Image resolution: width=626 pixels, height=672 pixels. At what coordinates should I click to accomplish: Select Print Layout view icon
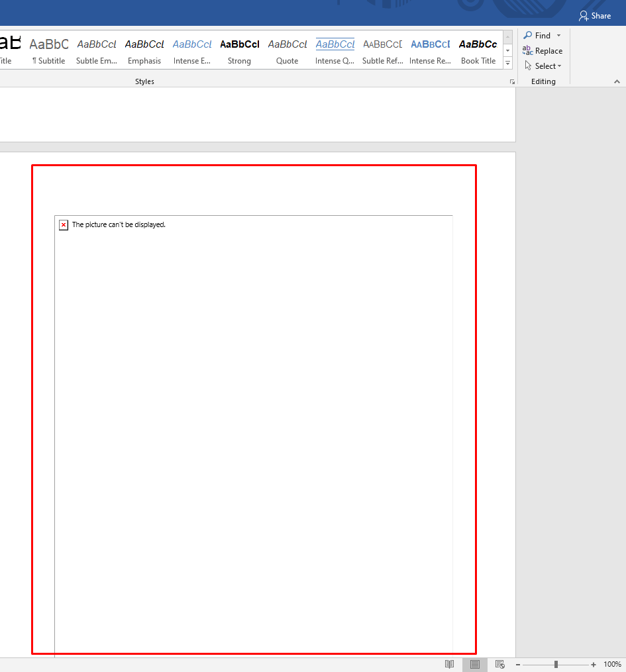point(474,664)
